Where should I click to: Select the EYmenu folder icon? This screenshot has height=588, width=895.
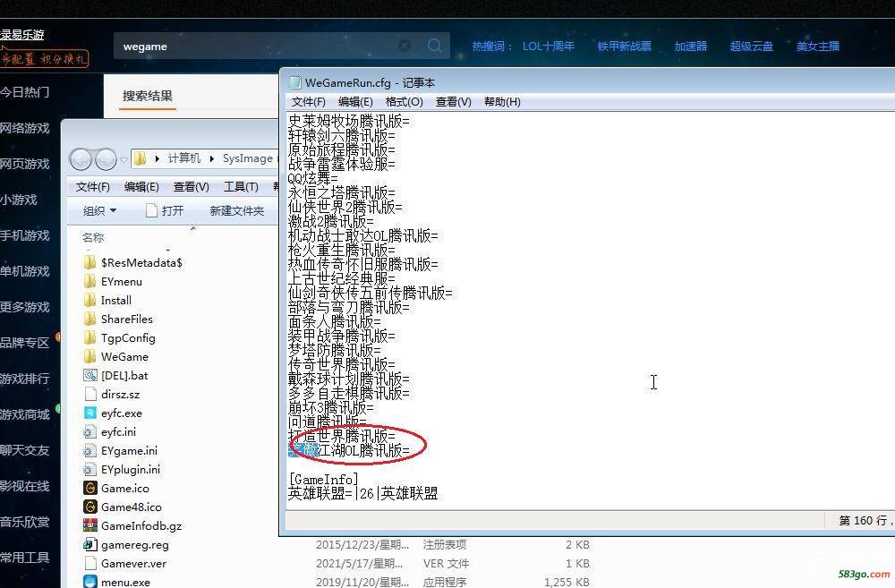coord(89,281)
